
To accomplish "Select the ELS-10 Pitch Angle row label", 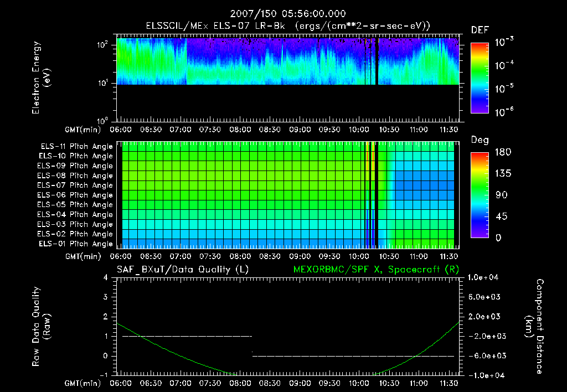I will point(76,156).
